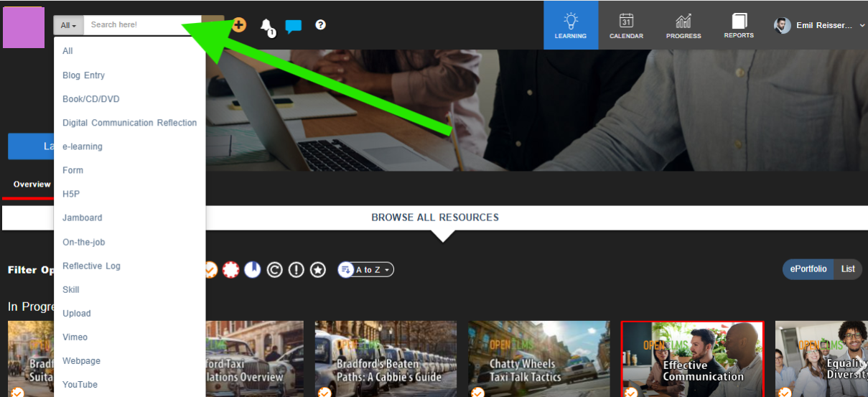Filter by the red badge status icon
868x397 pixels.
230,270
